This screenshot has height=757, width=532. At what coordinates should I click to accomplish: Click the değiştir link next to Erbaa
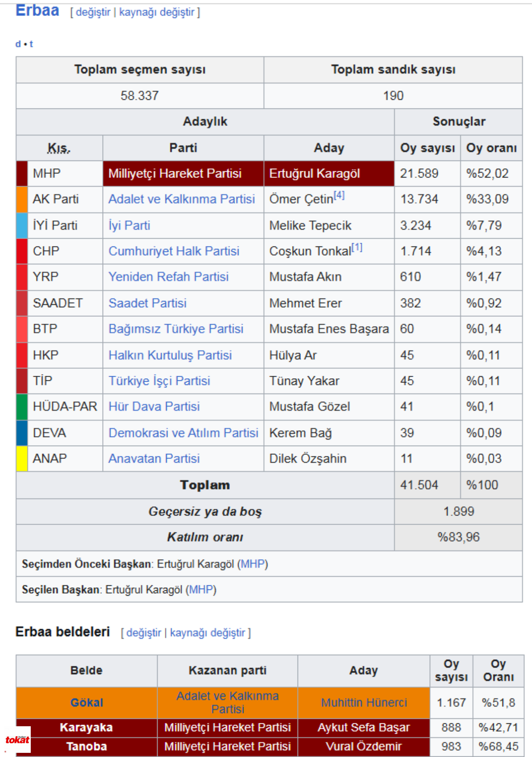click(x=93, y=12)
